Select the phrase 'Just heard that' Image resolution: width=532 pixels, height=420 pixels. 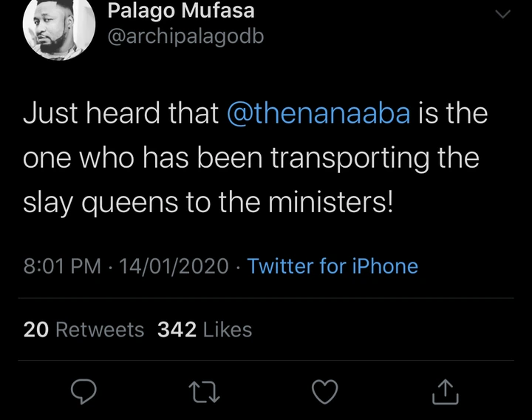(x=121, y=113)
